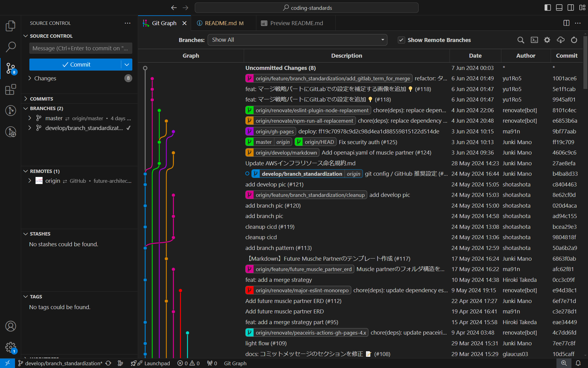Open the Branches Show All dropdown
Image resolution: width=588 pixels, height=368 pixels.
(x=297, y=40)
